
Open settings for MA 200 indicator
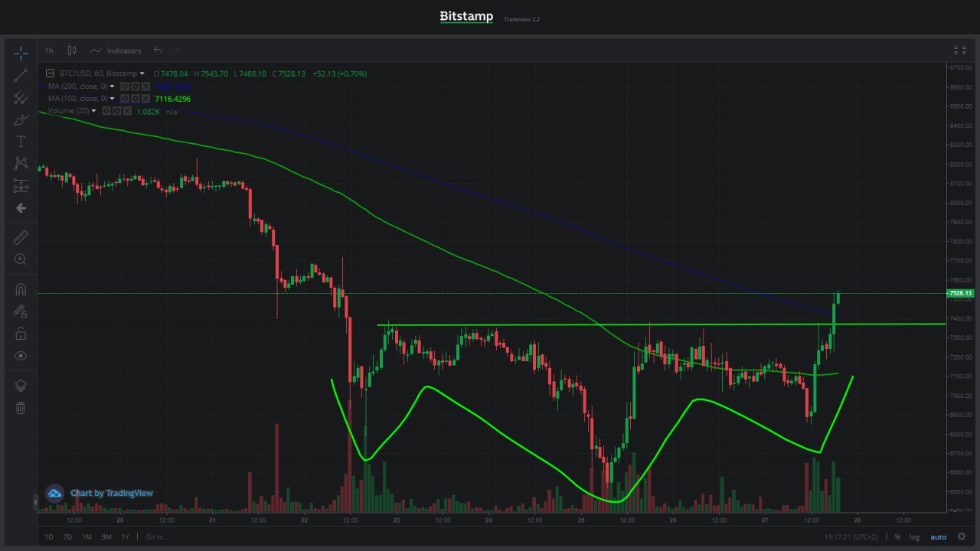[x=136, y=86]
